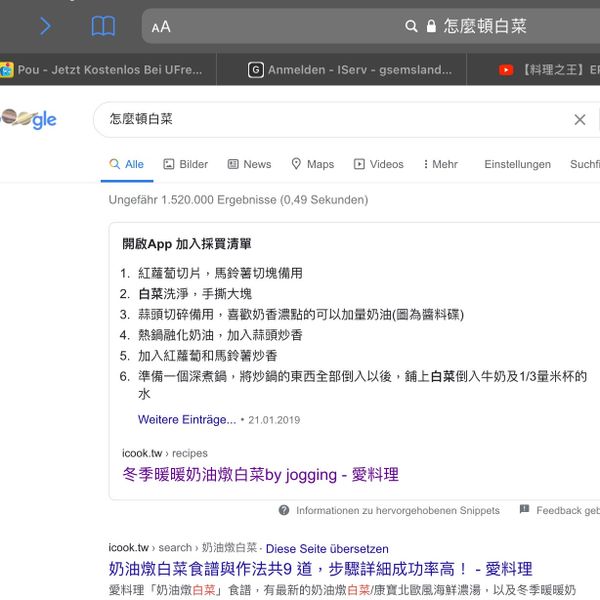Select the address bar search text
Image resolution: width=600 pixels, height=600 pixels.
point(485,26)
